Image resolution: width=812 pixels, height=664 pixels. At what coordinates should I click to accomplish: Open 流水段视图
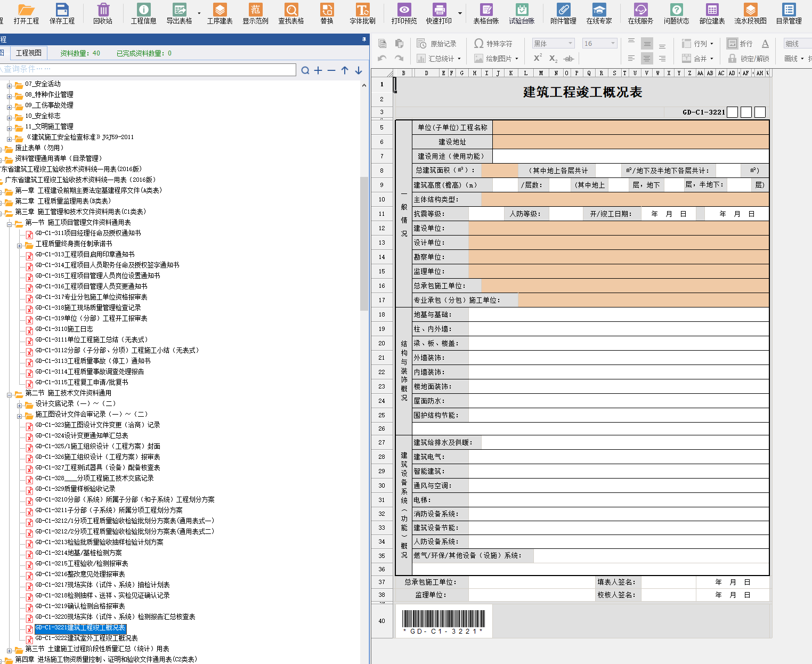(x=750, y=13)
